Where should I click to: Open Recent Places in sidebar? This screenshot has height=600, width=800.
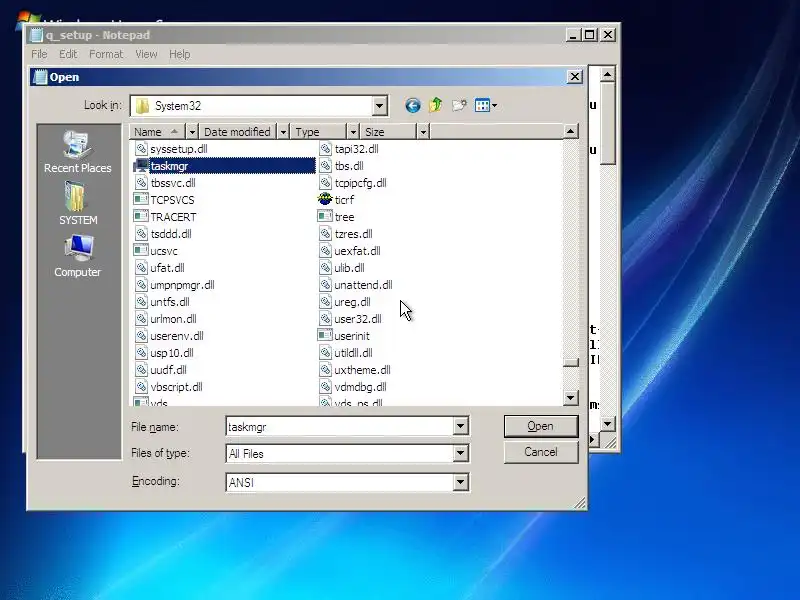pyautogui.click(x=78, y=152)
